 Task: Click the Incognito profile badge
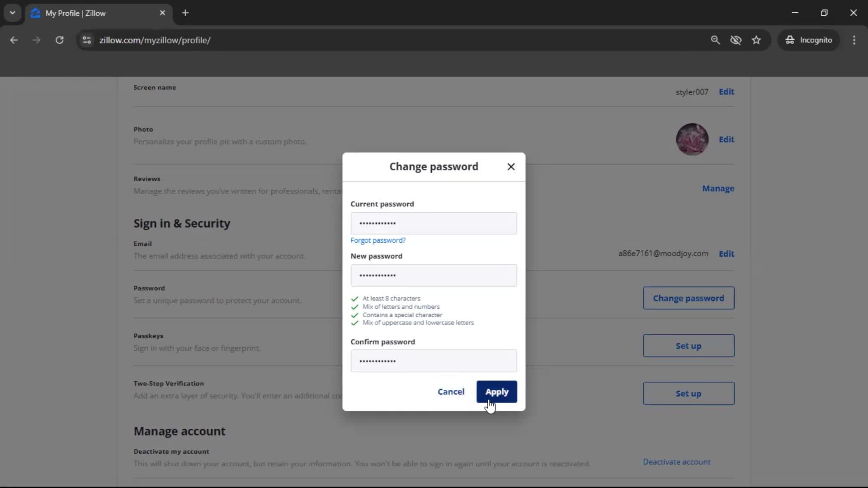click(x=809, y=40)
